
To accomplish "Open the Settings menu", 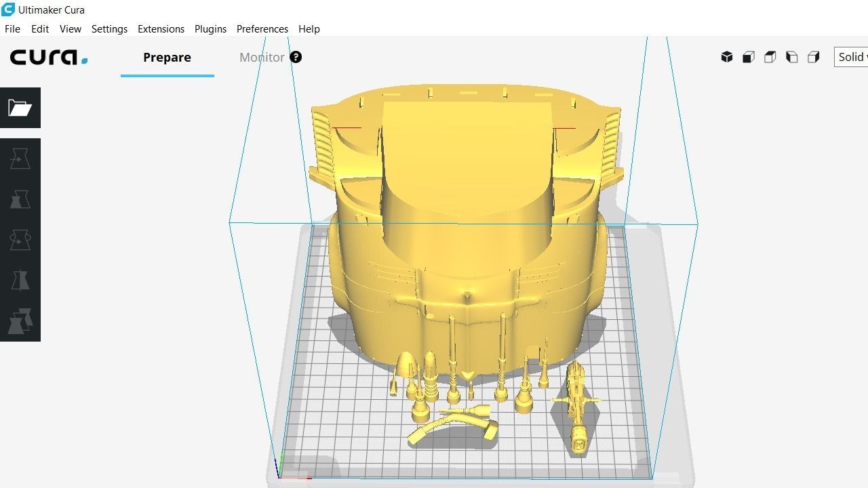I will click(x=109, y=29).
